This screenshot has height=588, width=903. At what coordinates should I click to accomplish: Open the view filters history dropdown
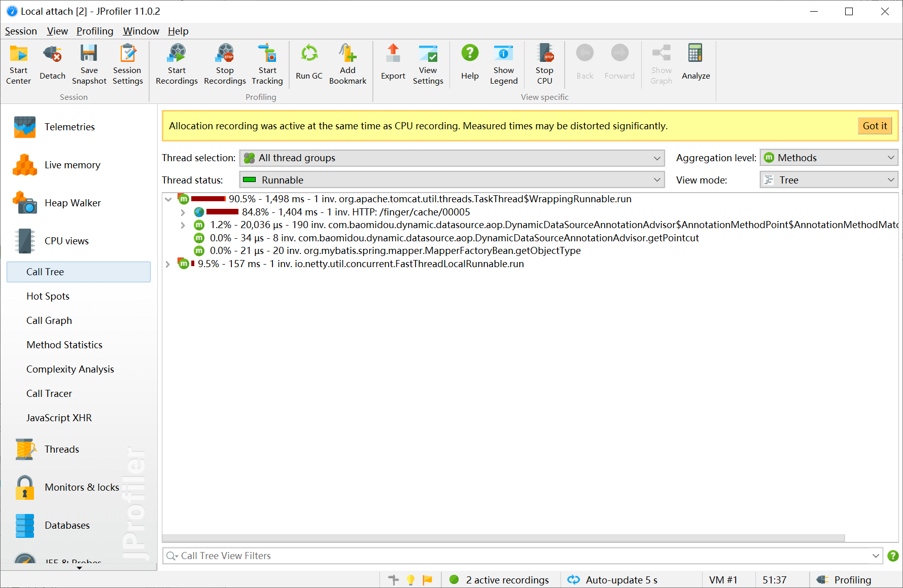pos(876,556)
